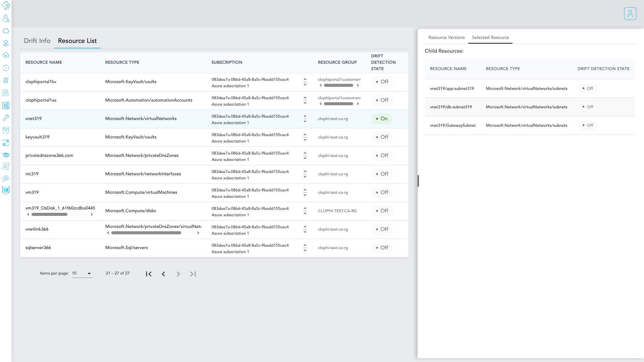Open the archive box sidebar icon

coord(6,130)
